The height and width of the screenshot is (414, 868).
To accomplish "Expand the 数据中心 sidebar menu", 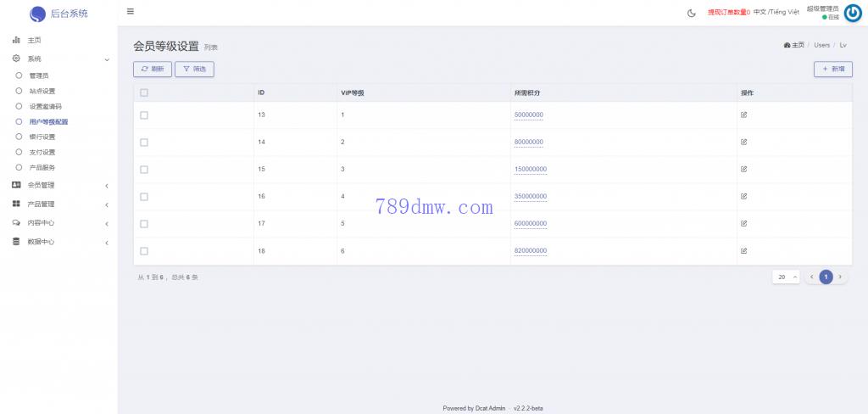I will pyautogui.click(x=58, y=242).
